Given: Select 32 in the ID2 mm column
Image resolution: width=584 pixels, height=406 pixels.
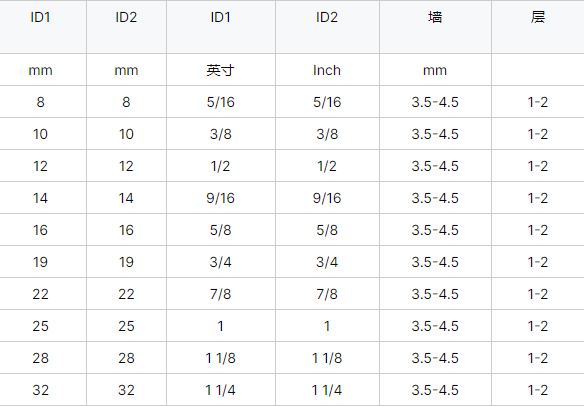Looking at the screenshot, I should tap(126, 390).
